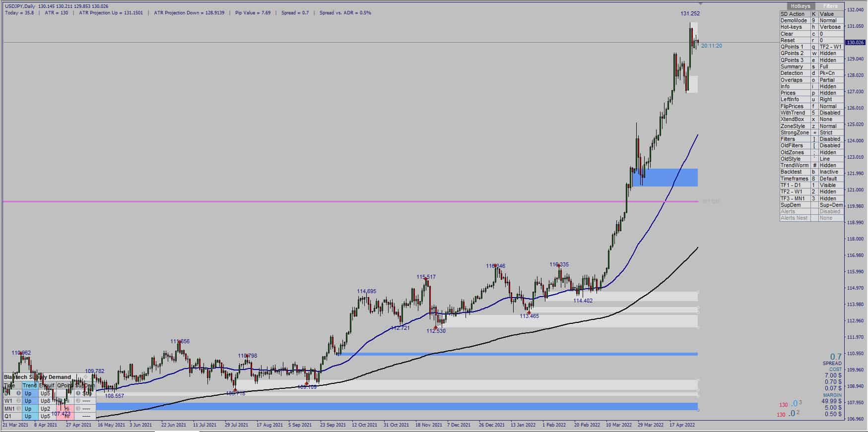
Task: Click the SupDem 'Sup+Dem' value
Action: pyautogui.click(x=831, y=205)
